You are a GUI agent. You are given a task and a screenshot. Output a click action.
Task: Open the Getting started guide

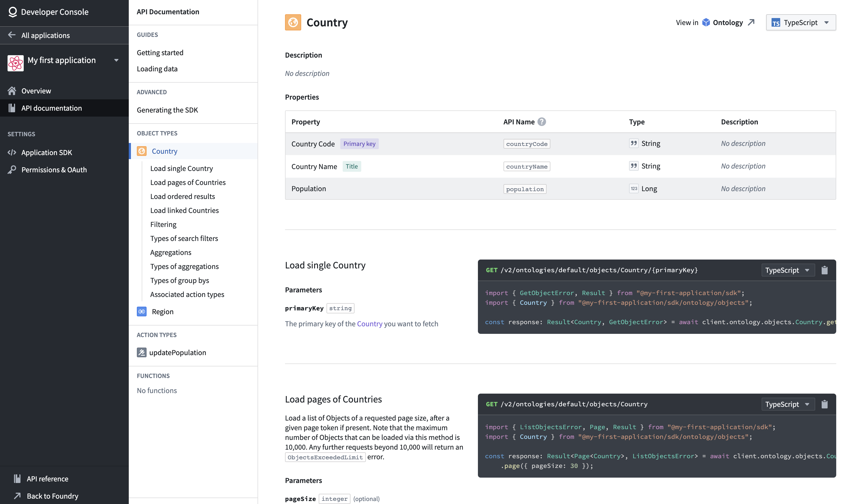[160, 52]
